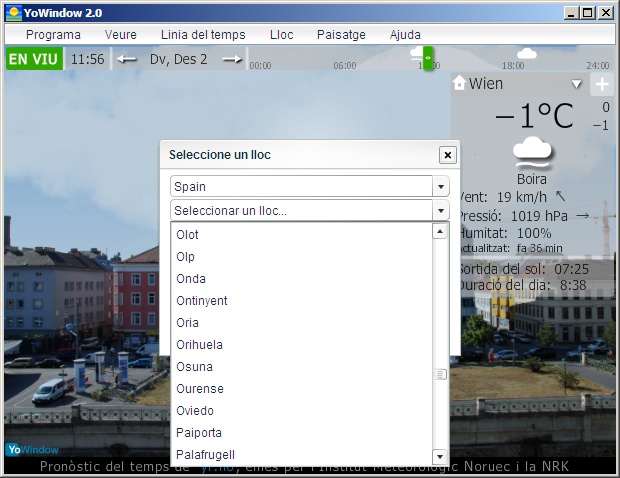Expand the Wien location dropdown arrow
This screenshot has width=620, height=478.
(577, 84)
